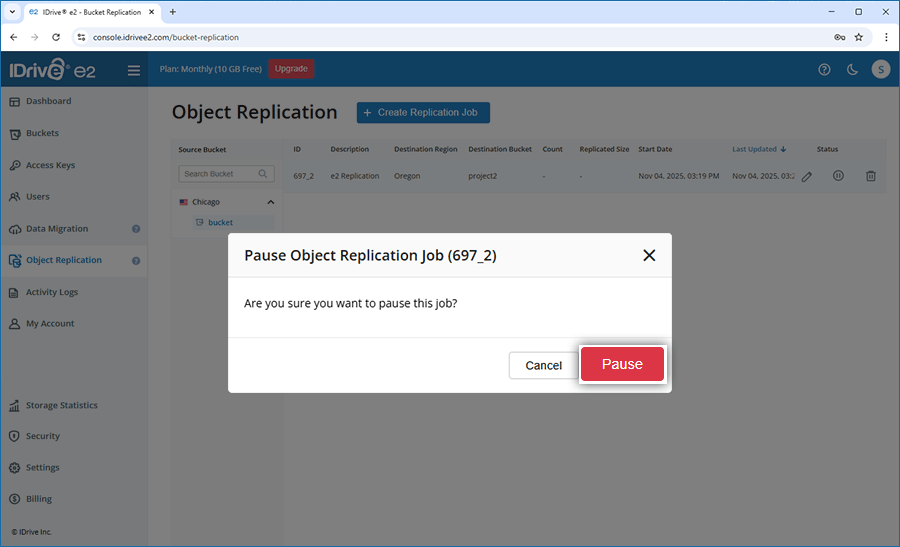900x547 pixels.
Task: Open Storage Statistics in sidebar
Action: tap(61, 406)
